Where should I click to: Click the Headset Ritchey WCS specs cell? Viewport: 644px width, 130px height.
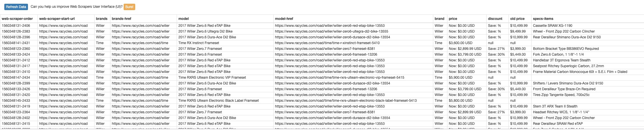tap(561, 112)
